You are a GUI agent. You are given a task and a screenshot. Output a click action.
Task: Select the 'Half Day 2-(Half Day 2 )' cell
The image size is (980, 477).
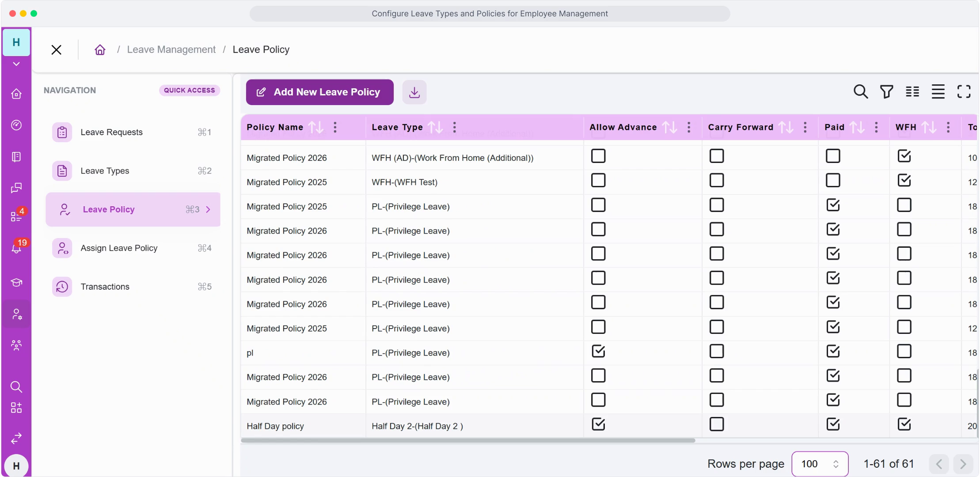coord(475,426)
